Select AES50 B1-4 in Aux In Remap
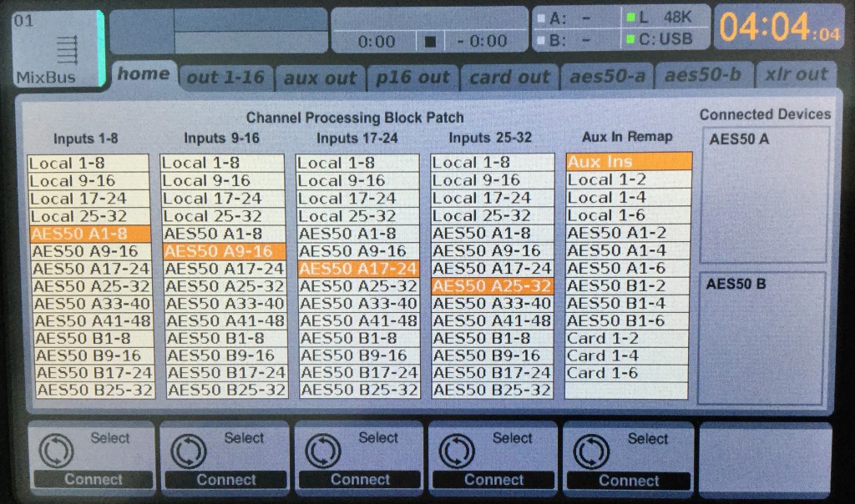Viewport: 855px width, 504px height. point(627,303)
